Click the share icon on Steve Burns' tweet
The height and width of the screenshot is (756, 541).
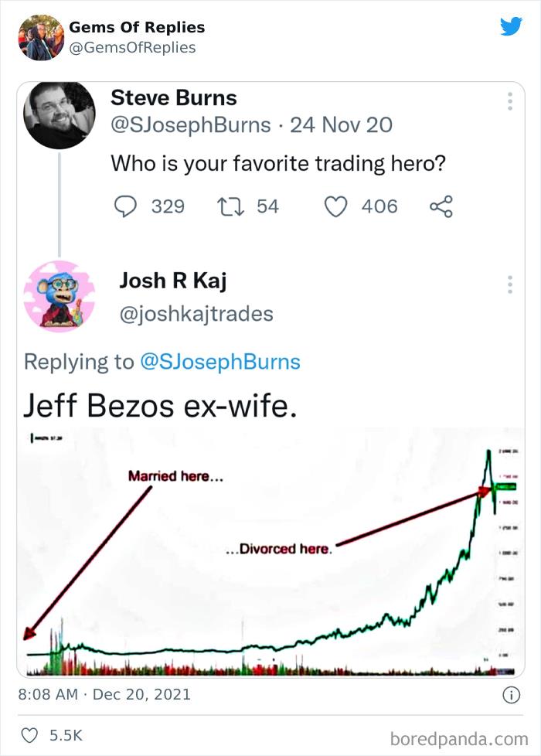[441, 206]
